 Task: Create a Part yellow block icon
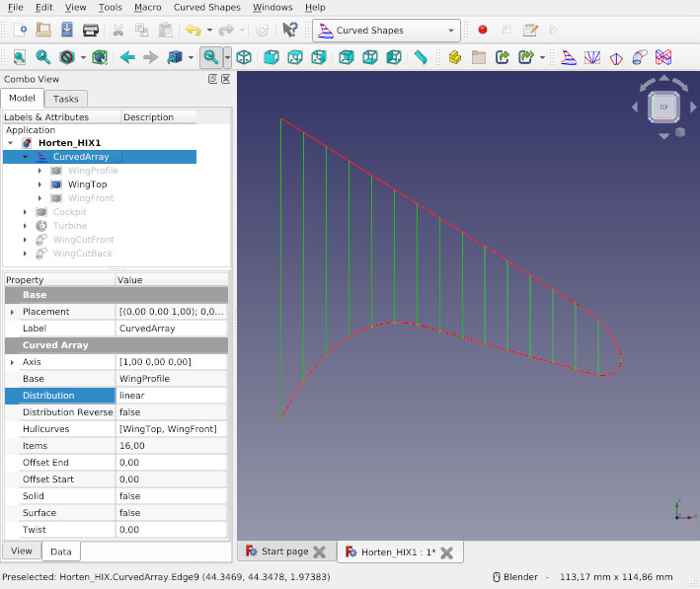click(x=455, y=57)
